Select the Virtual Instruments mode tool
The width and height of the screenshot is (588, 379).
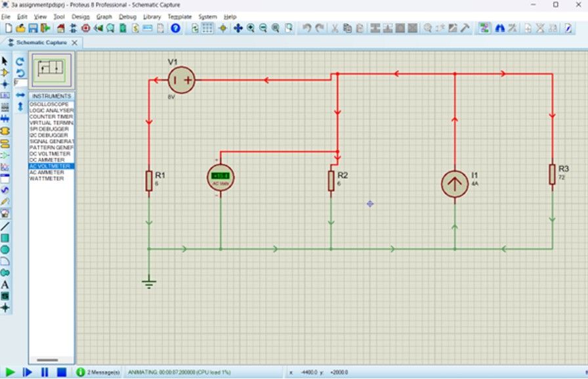(5, 214)
